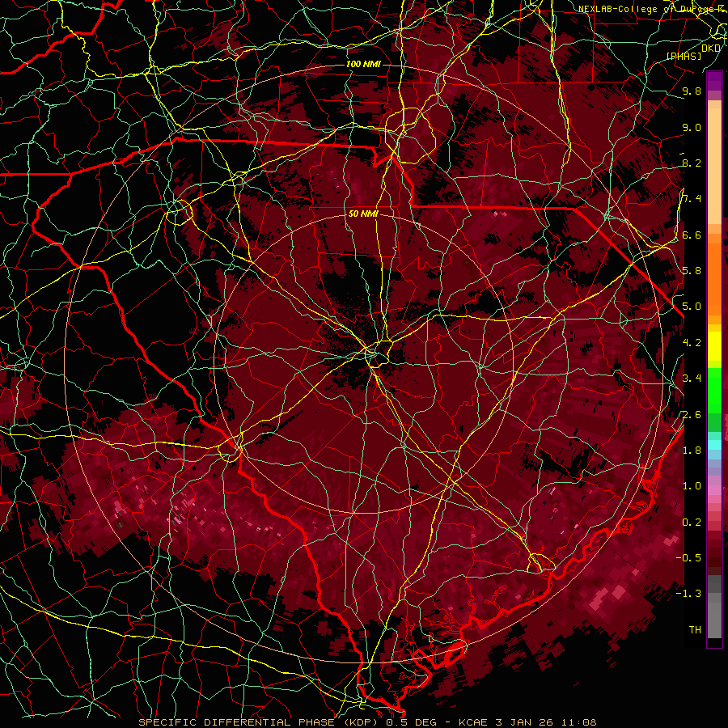
Task: Click the TH label at the scale bottom
Action: (x=695, y=629)
